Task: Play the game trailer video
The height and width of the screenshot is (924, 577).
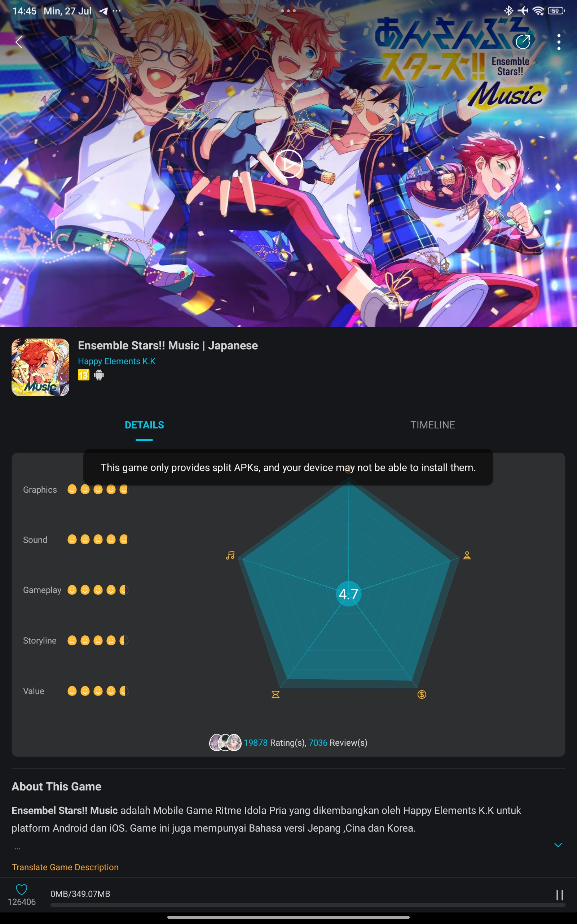Action: click(288, 164)
